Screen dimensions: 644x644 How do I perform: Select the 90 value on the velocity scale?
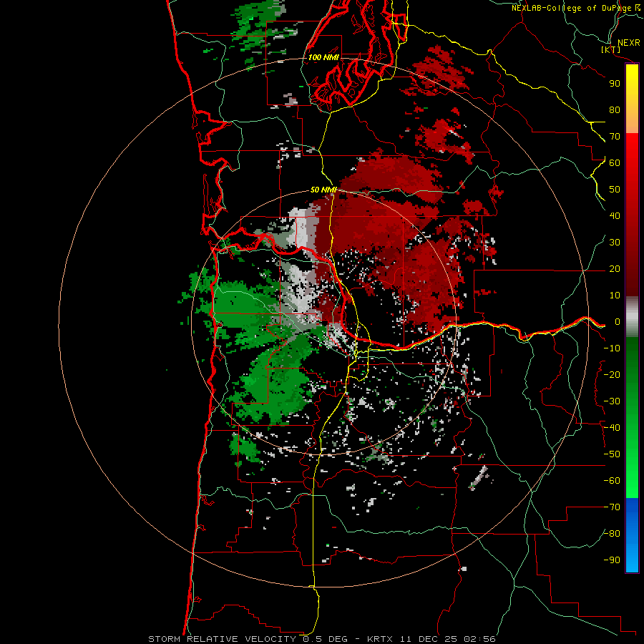(615, 84)
